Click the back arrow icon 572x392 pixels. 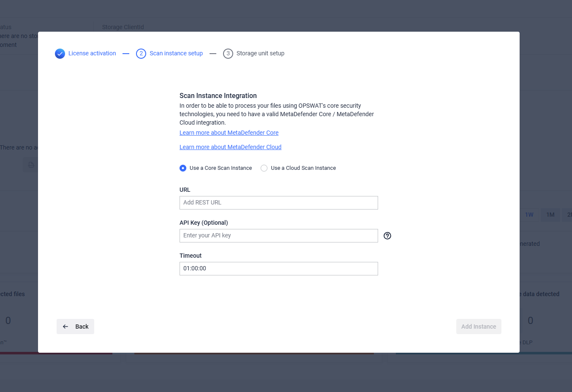(65, 327)
